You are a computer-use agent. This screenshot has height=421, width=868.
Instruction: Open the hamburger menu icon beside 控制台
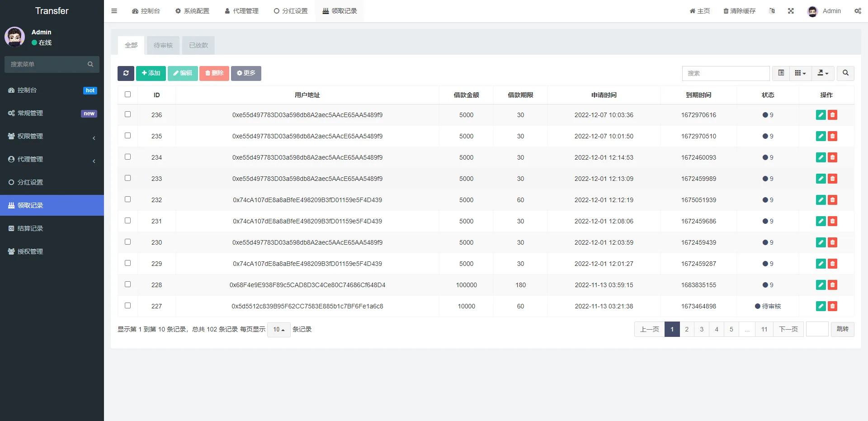[114, 10]
